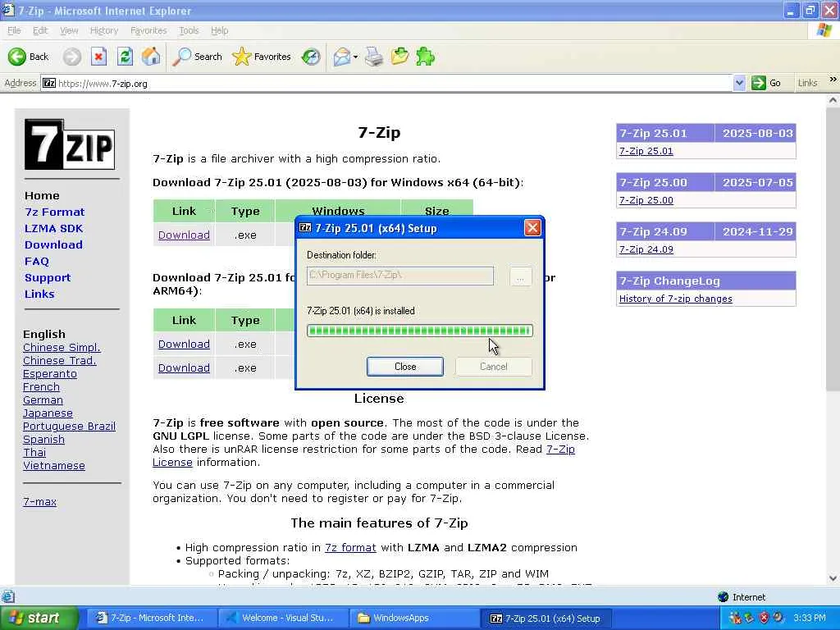Screen dimensions: 840x630
Task: Click the folder icon next to printer
Action: [x=399, y=57]
